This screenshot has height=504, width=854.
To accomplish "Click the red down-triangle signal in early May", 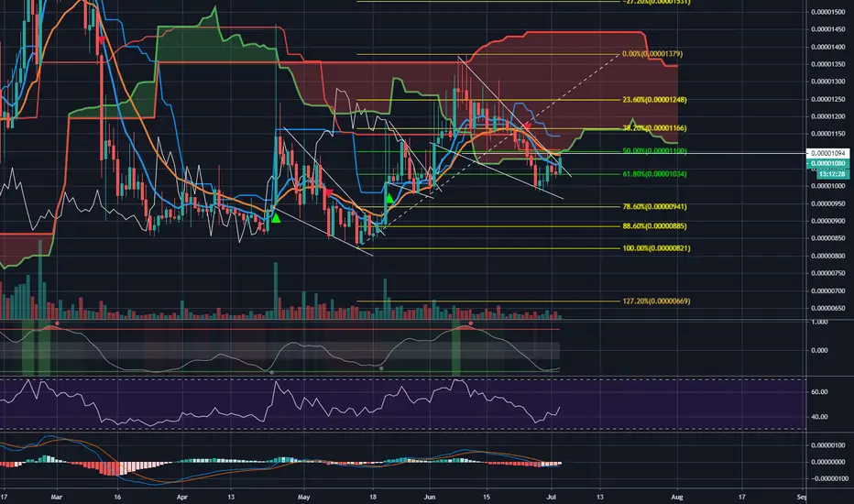I will pyautogui.click(x=328, y=192).
